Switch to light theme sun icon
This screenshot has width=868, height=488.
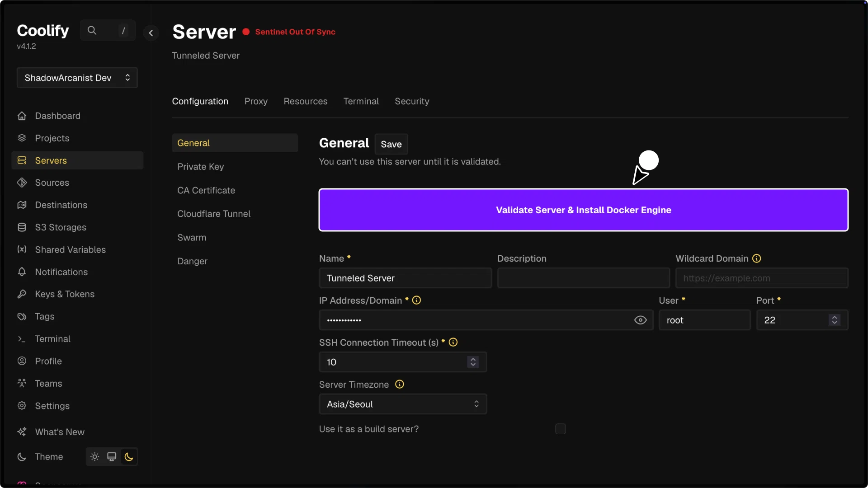[94, 457]
